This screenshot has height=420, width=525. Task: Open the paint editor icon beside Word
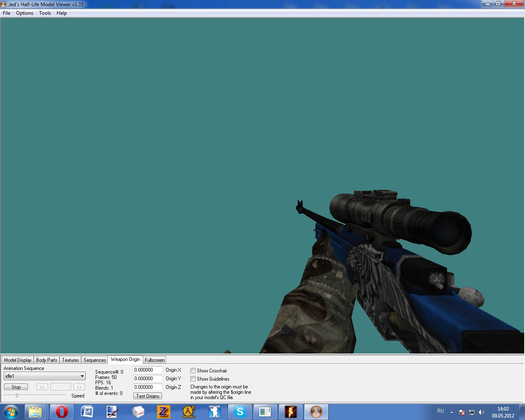(112, 412)
